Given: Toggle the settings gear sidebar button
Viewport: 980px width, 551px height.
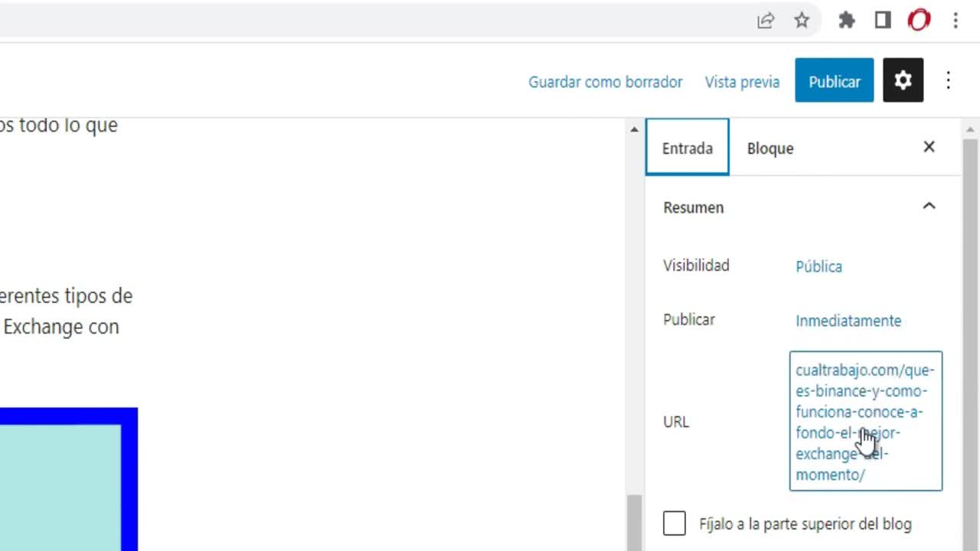Looking at the screenshot, I should pyautogui.click(x=903, y=80).
